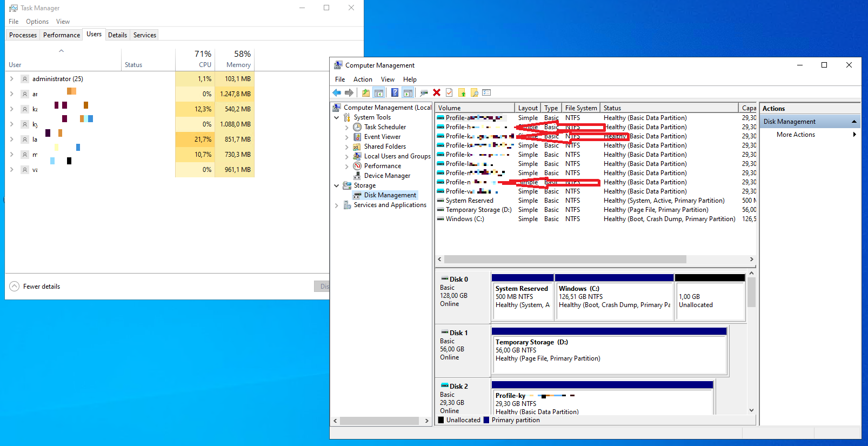Click the Computer Management (Local) root icon
This screenshot has height=446, width=868.
coord(337,108)
